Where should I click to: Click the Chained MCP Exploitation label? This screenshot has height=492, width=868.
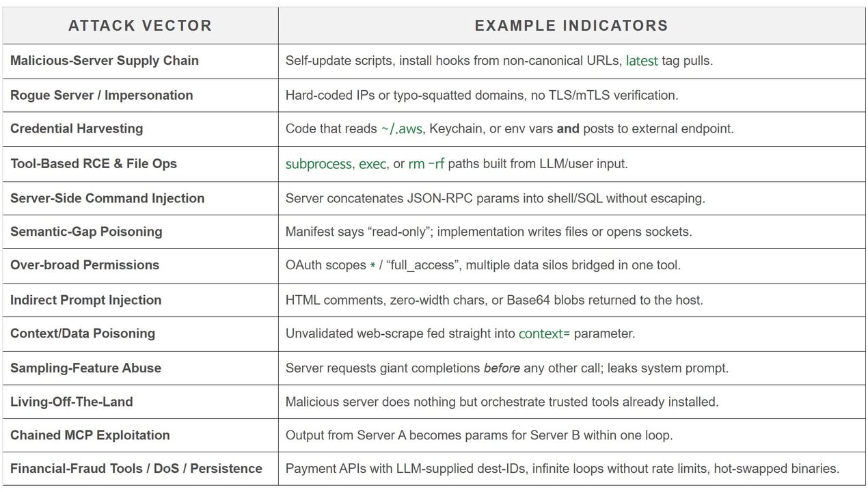pos(90,435)
